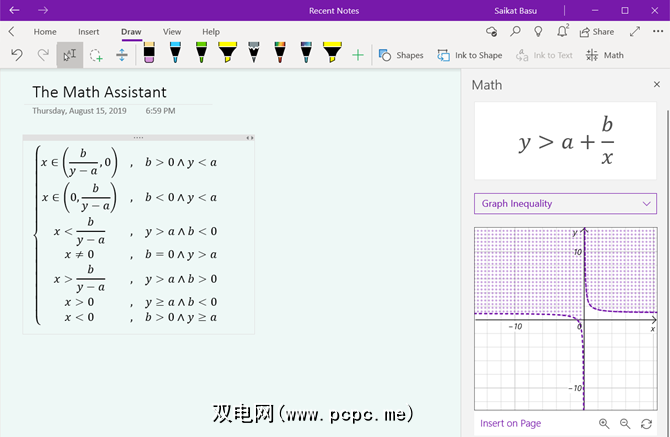The height and width of the screenshot is (437, 670).
Task: Zoom out on the graph
Action: click(625, 424)
